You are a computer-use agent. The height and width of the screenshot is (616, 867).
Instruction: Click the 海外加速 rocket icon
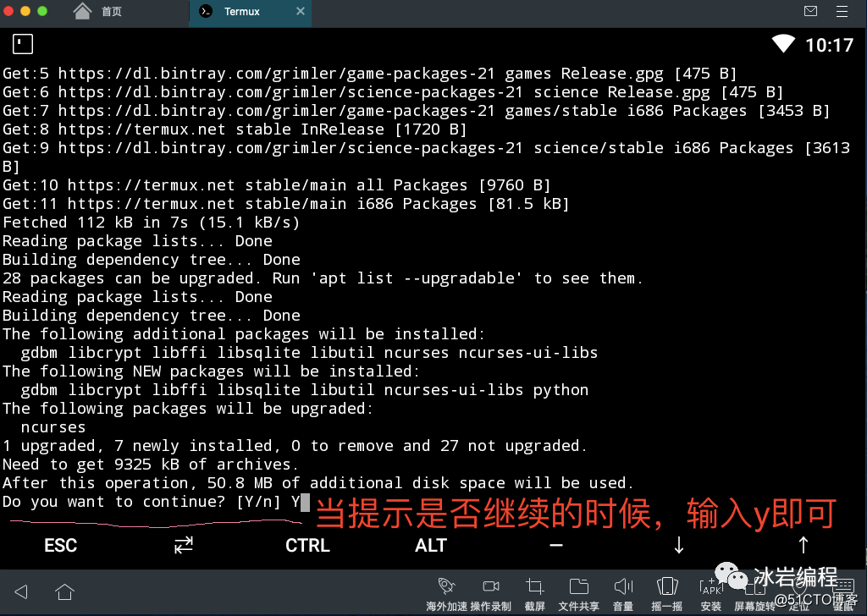coord(446,586)
